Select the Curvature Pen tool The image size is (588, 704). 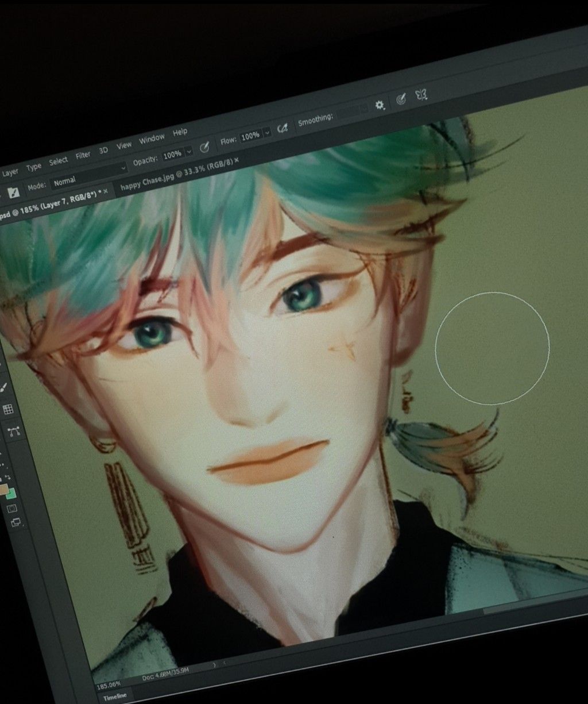click(14, 431)
